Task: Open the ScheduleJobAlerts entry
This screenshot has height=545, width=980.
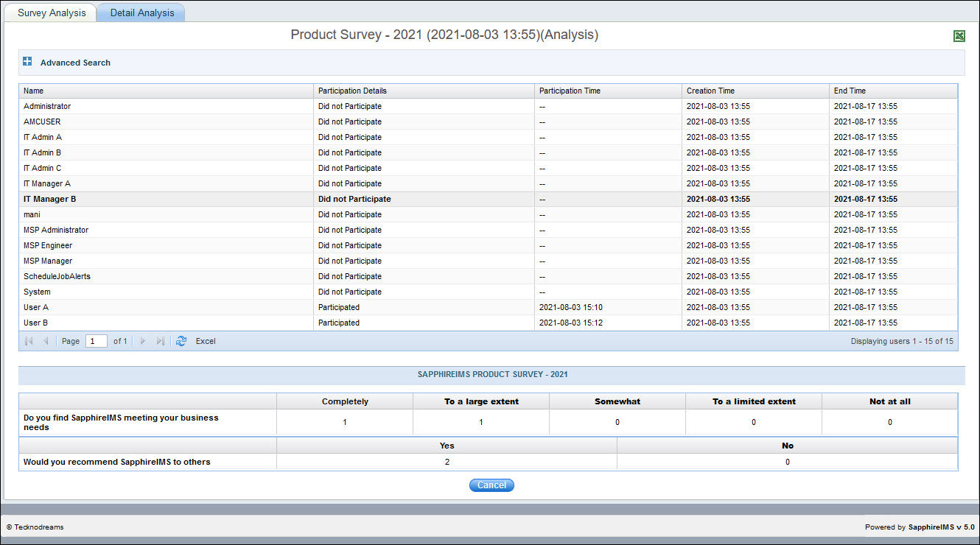Action: (56, 276)
